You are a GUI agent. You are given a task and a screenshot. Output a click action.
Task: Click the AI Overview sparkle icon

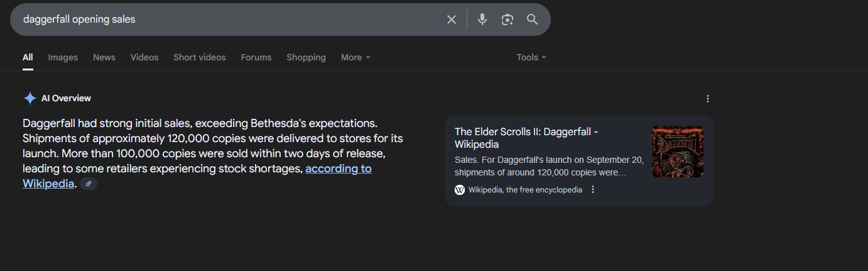click(30, 98)
